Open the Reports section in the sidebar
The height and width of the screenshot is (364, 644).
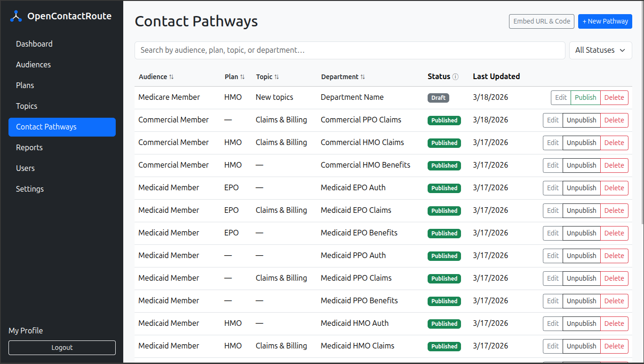tap(29, 147)
